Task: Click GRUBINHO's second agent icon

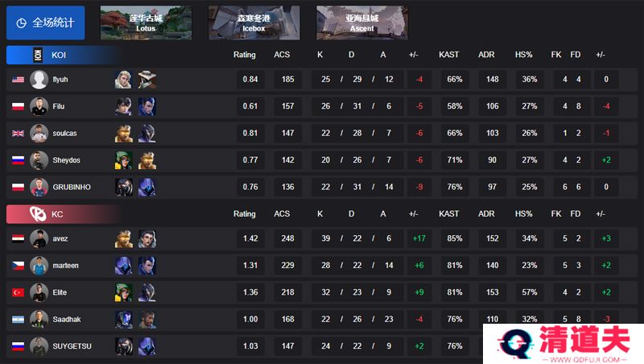Action: pos(147,187)
